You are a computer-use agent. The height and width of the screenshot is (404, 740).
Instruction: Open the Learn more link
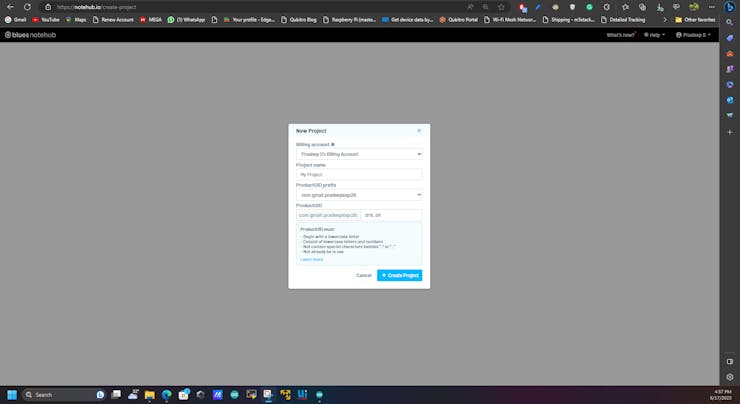(311, 260)
